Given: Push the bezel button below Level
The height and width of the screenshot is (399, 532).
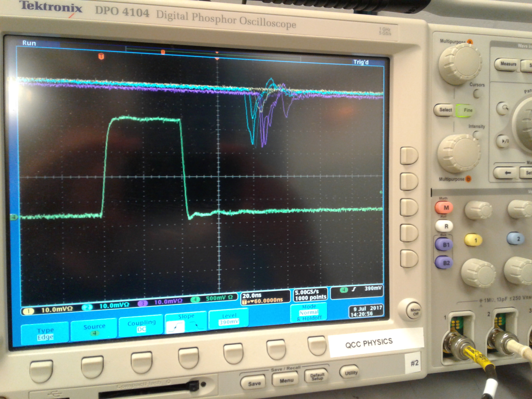Looking at the screenshot, I should click(x=234, y=353).
